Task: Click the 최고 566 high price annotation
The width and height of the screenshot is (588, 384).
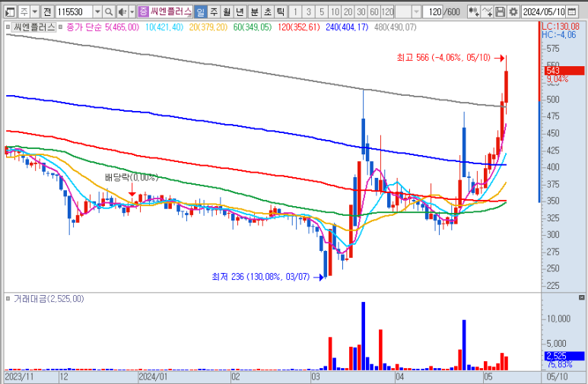Action: click(x=443, y=58)
